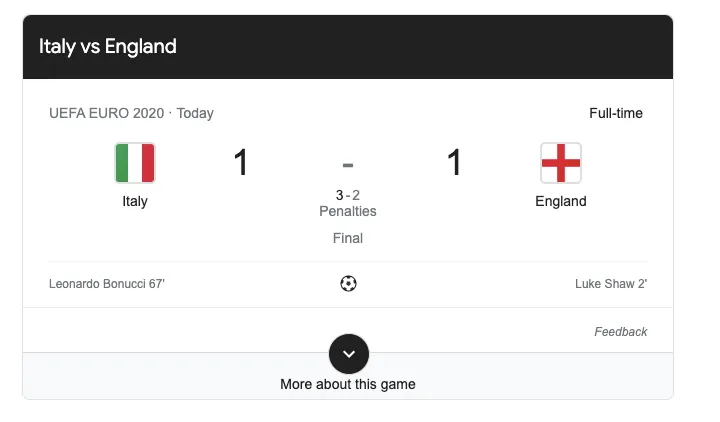Screen dimensions: 720x422
Task: Click the Feedback link
Action: [620, 332]
